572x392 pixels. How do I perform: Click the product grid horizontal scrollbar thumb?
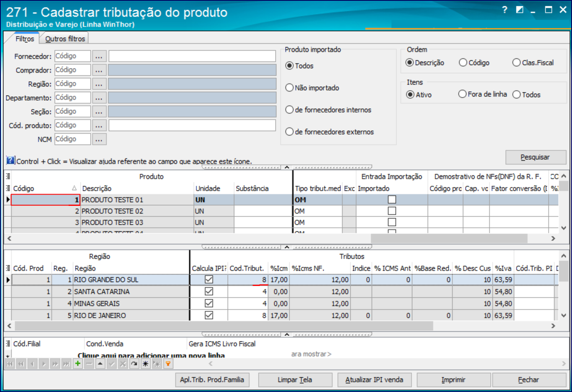coord(449,238)
